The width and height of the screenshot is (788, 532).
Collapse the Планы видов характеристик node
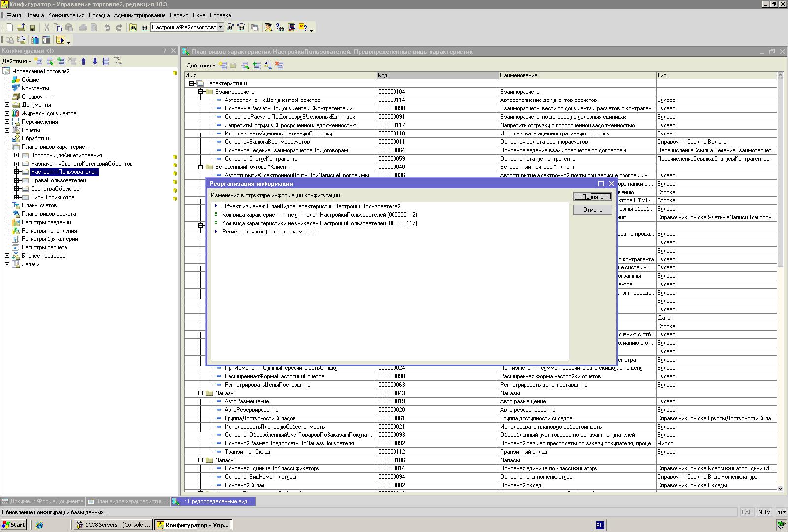click(7, 147)
